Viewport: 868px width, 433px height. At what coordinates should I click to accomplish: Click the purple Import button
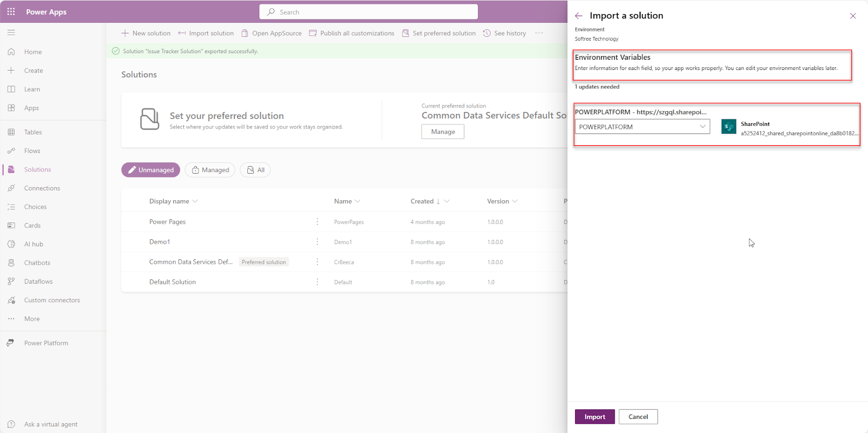click(x=595, y=417)
